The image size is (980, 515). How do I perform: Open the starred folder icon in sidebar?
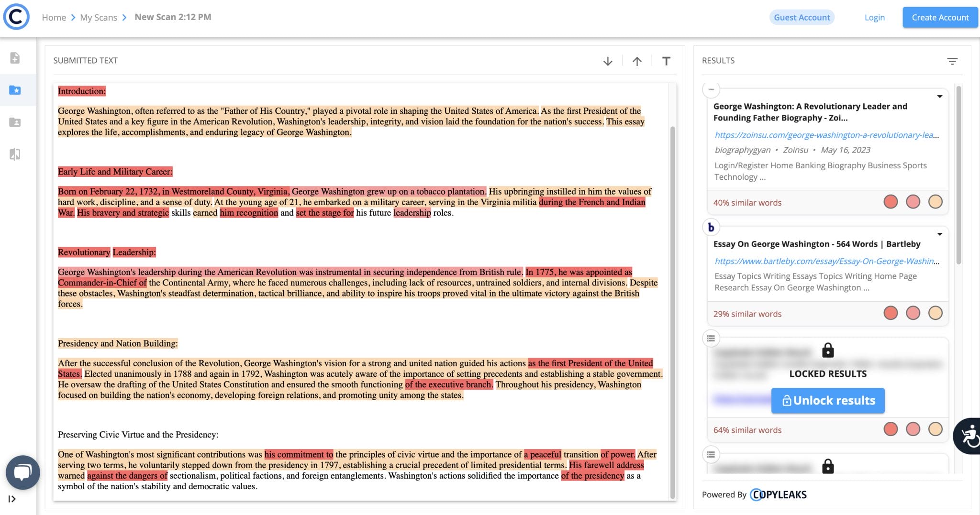15,90
